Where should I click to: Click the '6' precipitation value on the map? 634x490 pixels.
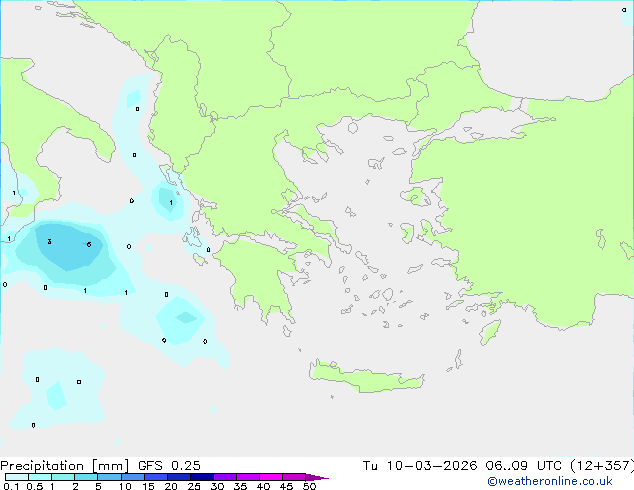click(89, 244)
